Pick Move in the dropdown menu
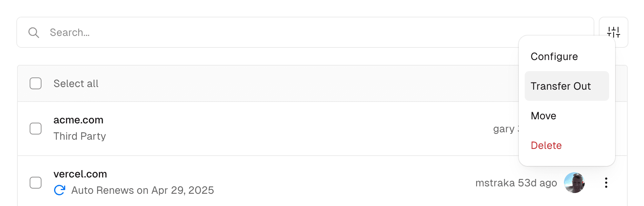Image resolution: width=644 pixels, height=206 pixels. pyautogui.click(x=543, y=116)
